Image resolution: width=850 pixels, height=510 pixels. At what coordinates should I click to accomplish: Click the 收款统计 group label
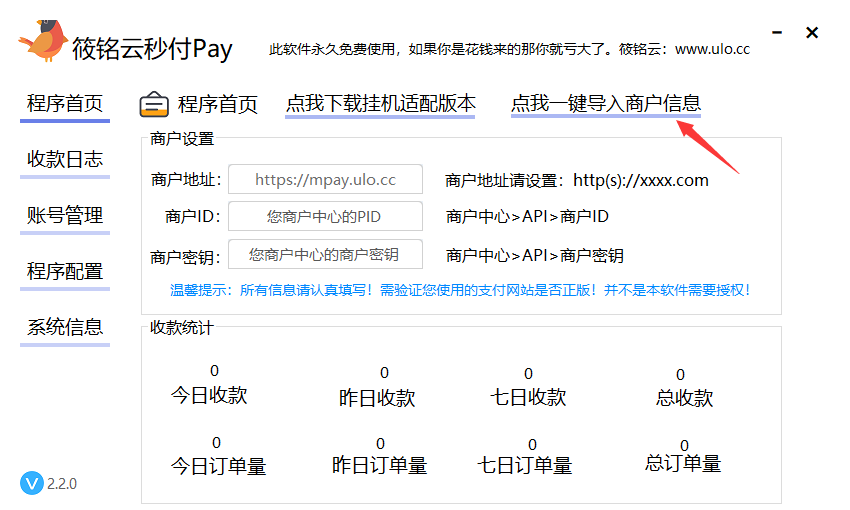tap(182, 328)
